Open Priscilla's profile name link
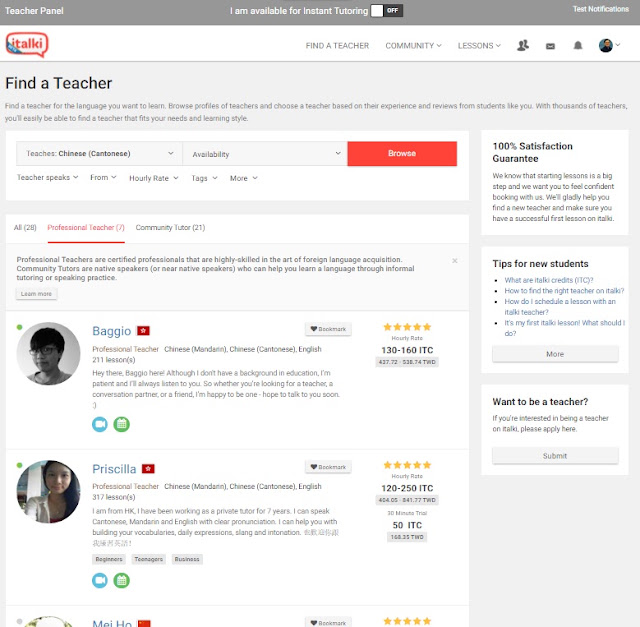This screenshot has height=627, width=640. 114,469
